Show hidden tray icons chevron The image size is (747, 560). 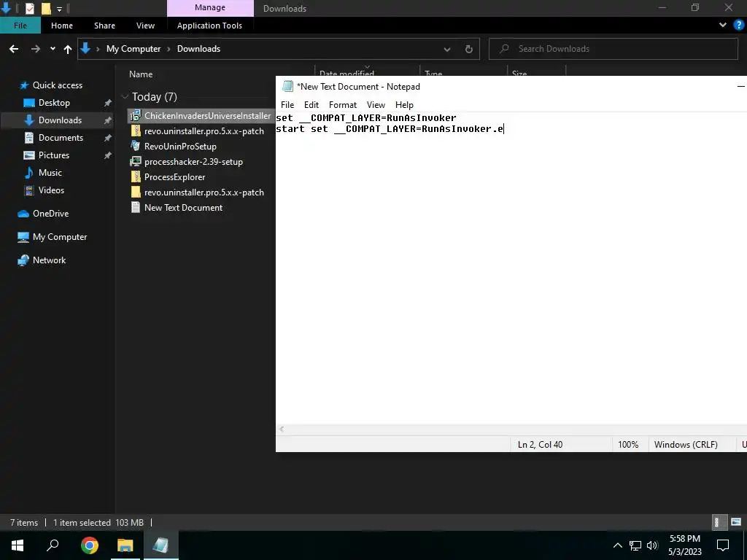(x=617, y=545)
